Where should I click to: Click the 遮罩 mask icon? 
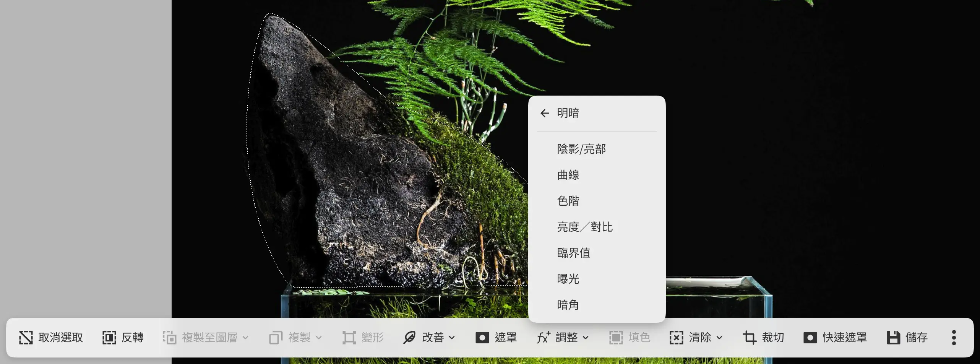tap(482, 338)
